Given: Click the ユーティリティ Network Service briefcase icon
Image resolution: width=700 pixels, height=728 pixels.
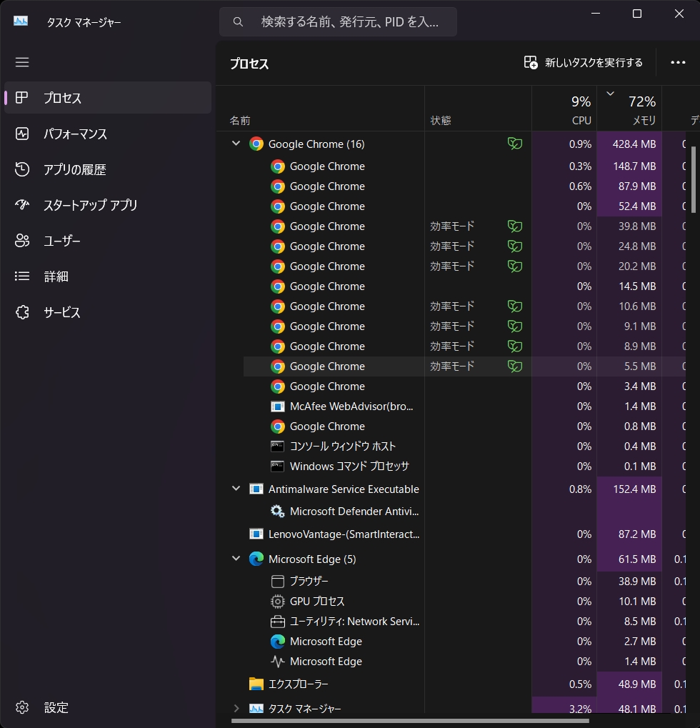Looking at the screenshot, I should [278, 622].
